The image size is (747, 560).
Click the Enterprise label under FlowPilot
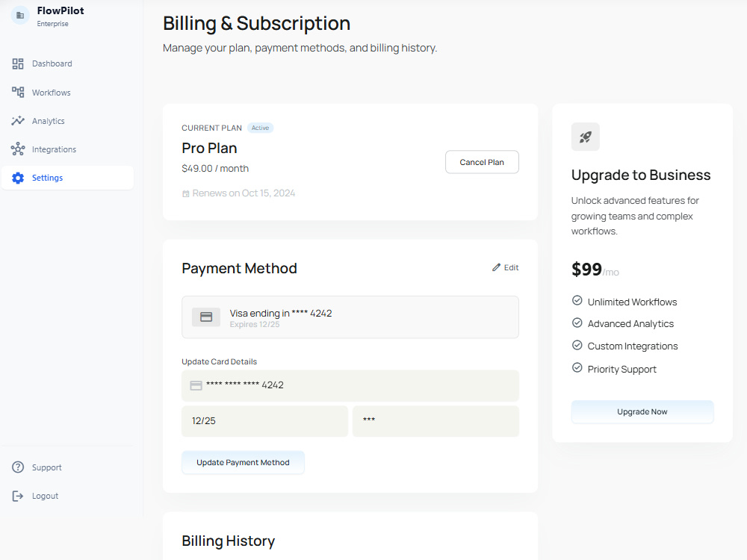coord(52,24)
